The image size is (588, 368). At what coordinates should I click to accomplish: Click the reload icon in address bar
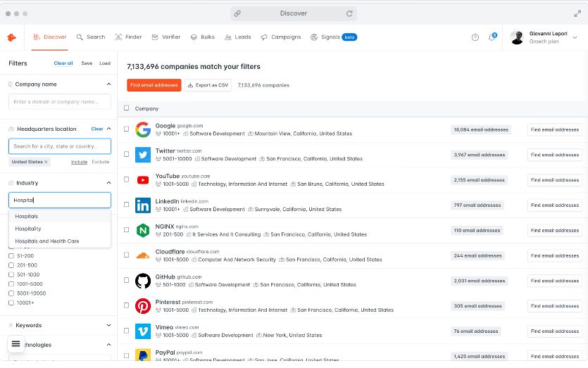pos(349,13)
